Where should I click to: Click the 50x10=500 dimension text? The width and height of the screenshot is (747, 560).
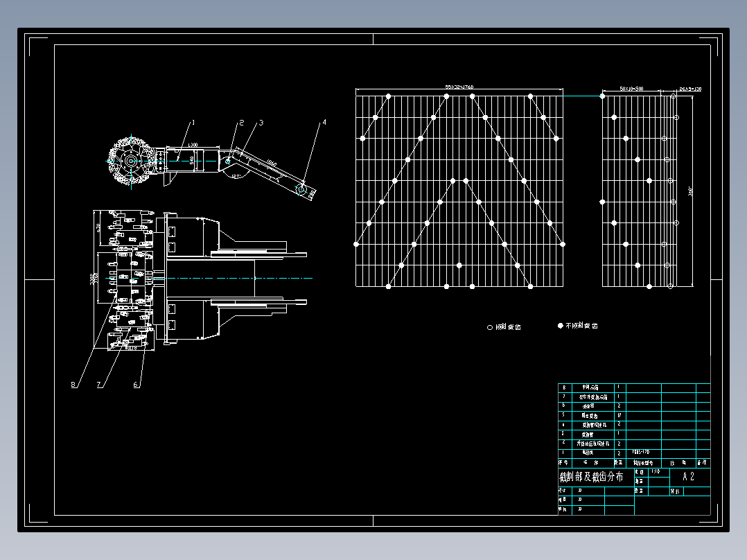coord(631,89)
